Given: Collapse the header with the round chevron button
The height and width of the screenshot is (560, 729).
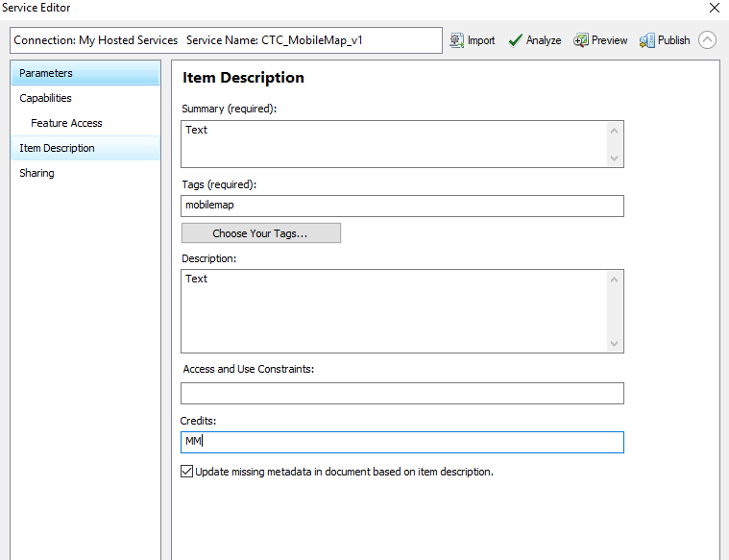Looking at the screenshot, I should tap(708, 40).
